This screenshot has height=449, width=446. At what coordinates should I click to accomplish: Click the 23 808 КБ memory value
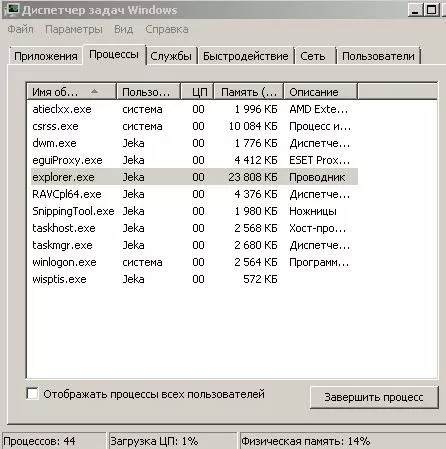pyautogui.click(x=253, y=177)
